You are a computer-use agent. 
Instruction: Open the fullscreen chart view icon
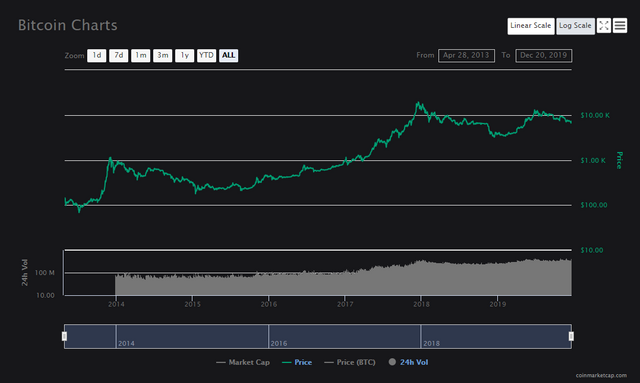tap(604, 26)
